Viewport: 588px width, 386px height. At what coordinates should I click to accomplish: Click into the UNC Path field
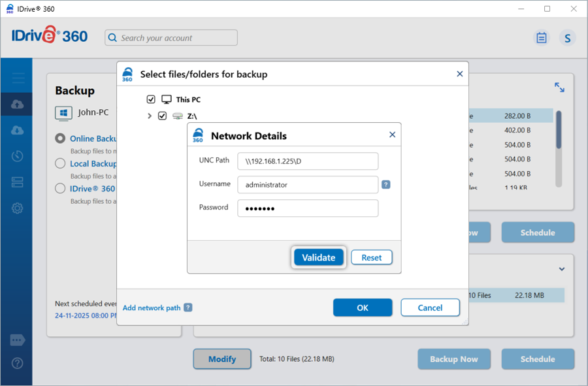(x=307, y=161)
